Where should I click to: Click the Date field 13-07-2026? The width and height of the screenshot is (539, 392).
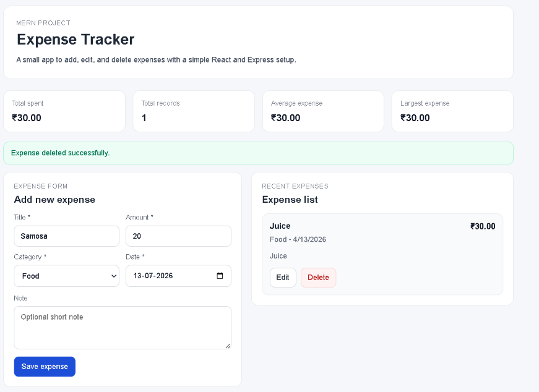coord(178,276)
